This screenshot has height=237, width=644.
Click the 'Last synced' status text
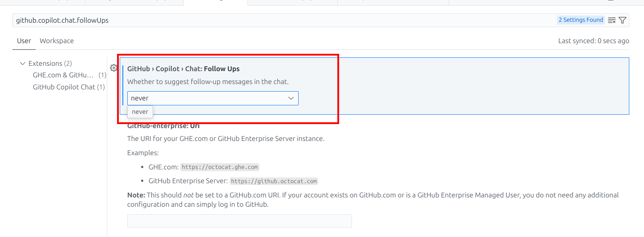[593, 41]
